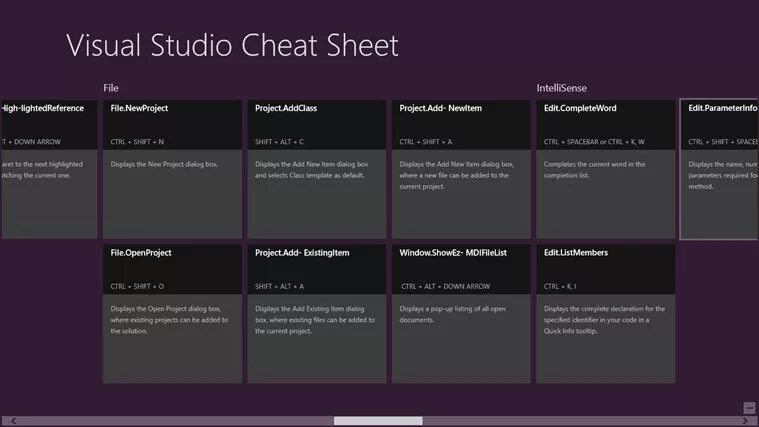Click the horizontal scrollbar thumb
This screenshot has height=427, width=759.
pyautogui.click(x=378, y=421)
